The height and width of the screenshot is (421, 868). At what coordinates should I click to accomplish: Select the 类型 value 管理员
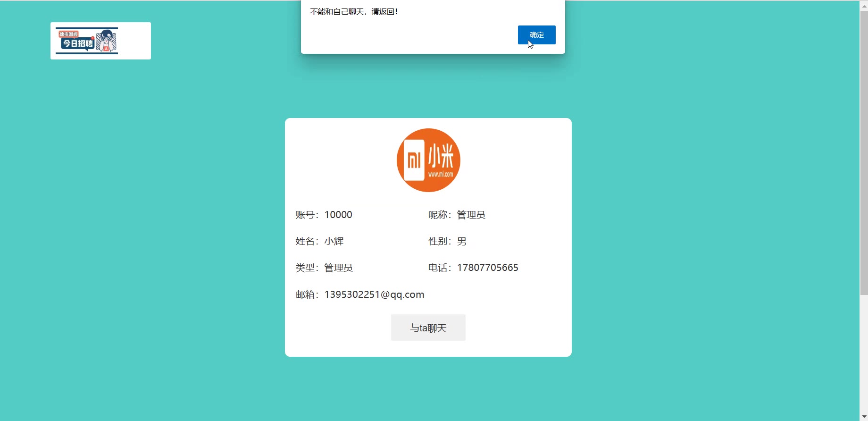[338, 268]
